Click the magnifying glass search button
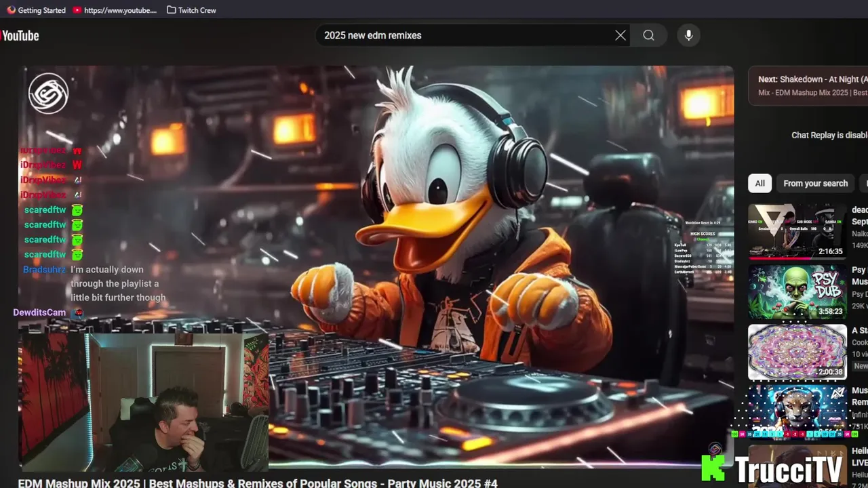The width and height of the screenshot is (868, 488). (649, 35)
